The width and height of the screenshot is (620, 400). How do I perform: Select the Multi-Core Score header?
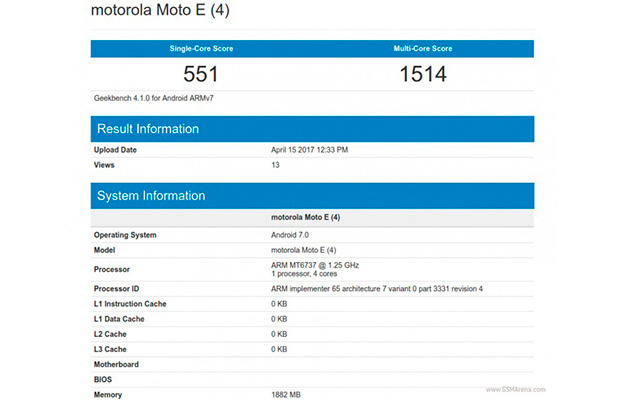(422, 48)
